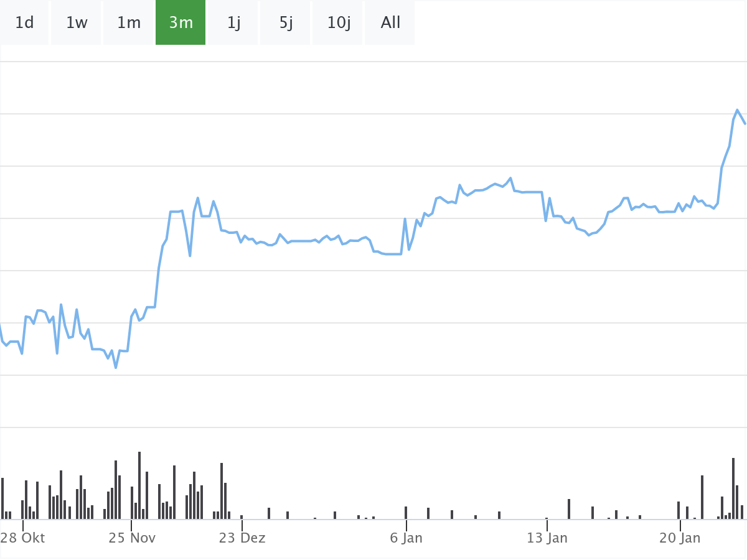The image size is (747, 560).
Task: Select the 10j time range
Action: pos(339,23)
